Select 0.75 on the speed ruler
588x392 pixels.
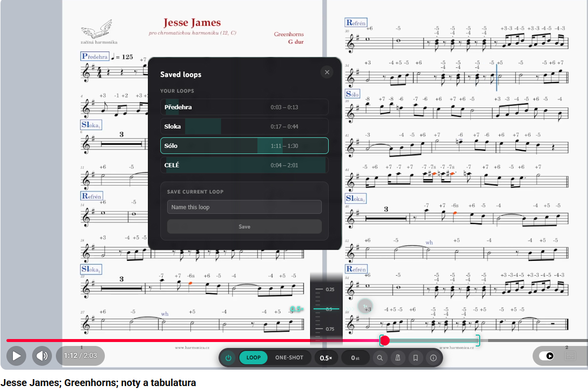pos(330,329)
